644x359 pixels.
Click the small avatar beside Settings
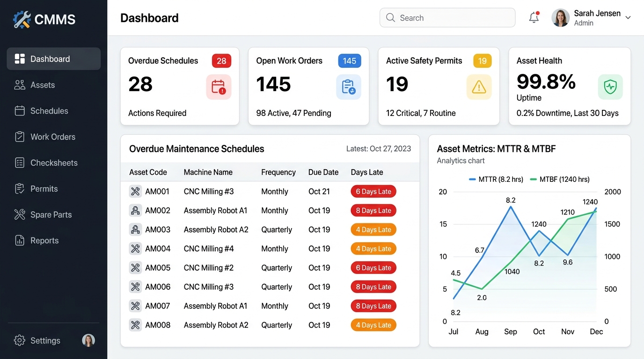click(x=88, y=340)
